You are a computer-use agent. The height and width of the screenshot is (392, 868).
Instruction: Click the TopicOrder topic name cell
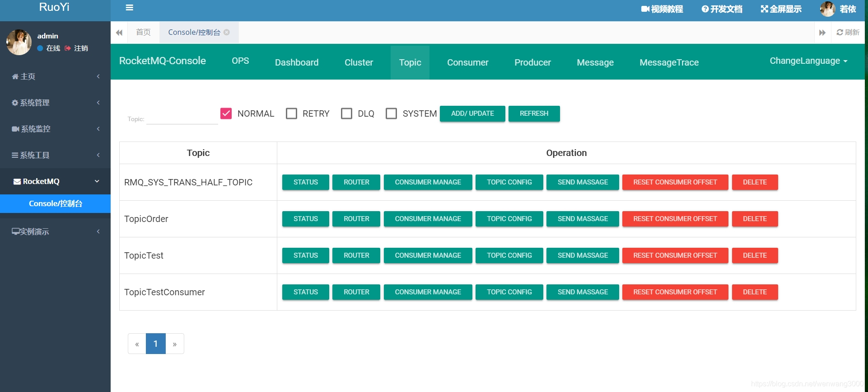pos(198,219)
